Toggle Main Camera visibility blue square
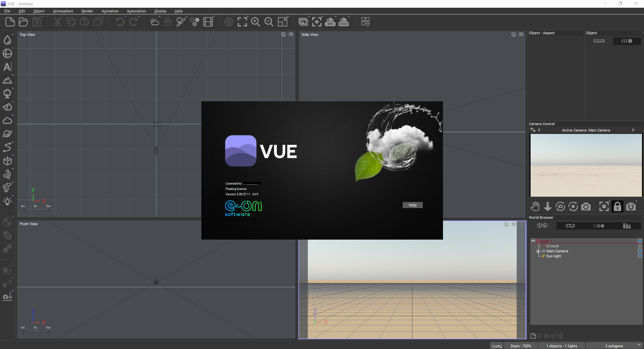The width and height of the screenshot is (644, 349). 640,251
